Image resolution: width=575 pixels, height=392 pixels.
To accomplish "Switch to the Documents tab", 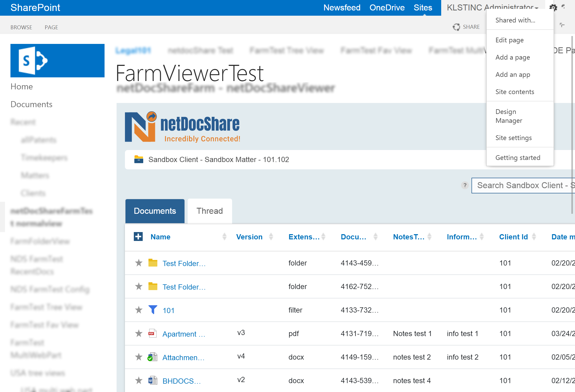I will [155, 211].
